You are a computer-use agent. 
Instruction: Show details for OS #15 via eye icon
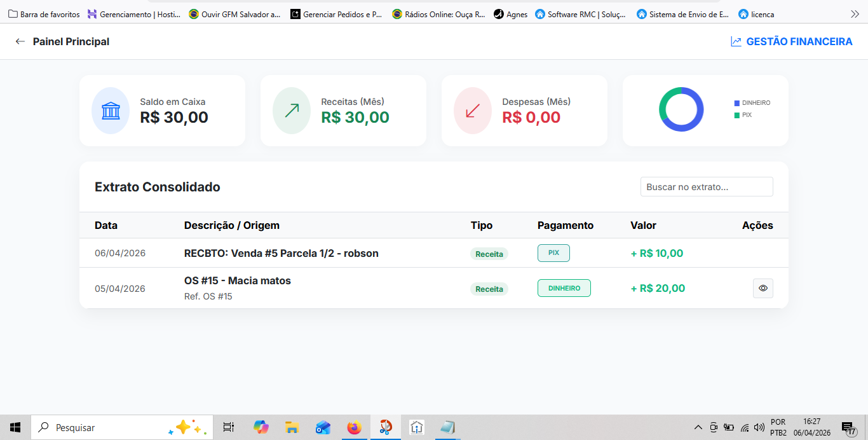click(x=763, y=288)
